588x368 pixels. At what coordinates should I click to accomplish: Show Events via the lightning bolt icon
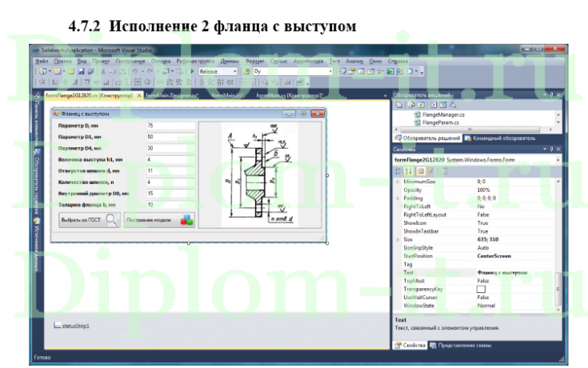[431, 171]
